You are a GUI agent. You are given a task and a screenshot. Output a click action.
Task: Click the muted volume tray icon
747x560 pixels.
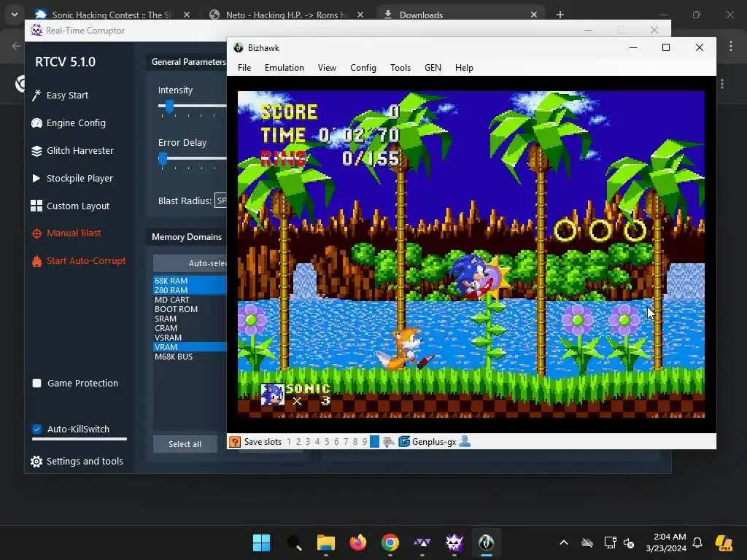pos(629,542)
